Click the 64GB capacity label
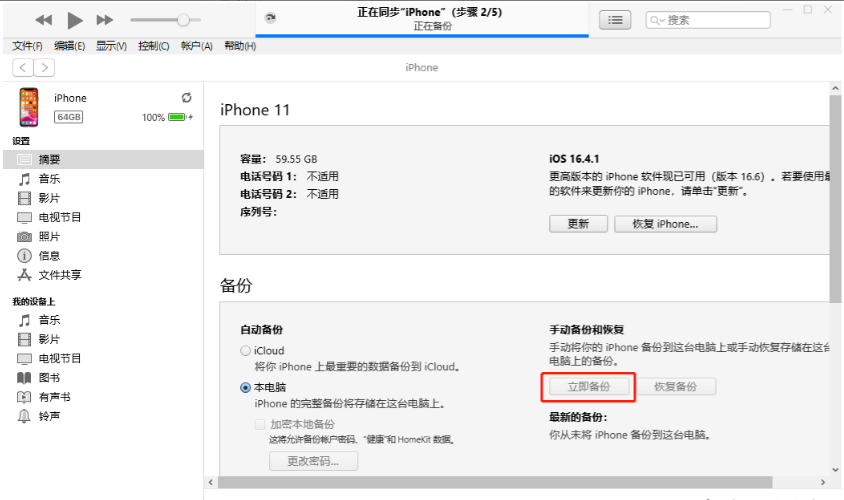The image size is (844, 500). (x=69, y=117)
